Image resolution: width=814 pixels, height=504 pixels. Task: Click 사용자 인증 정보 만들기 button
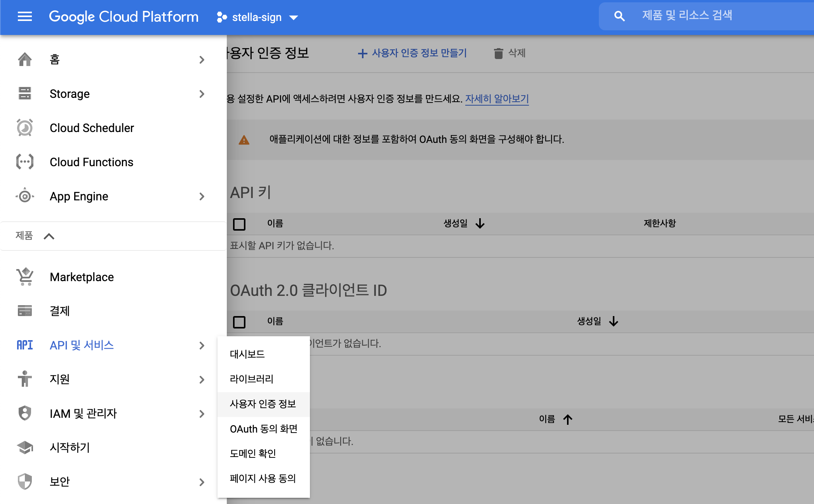click(412, 53)
